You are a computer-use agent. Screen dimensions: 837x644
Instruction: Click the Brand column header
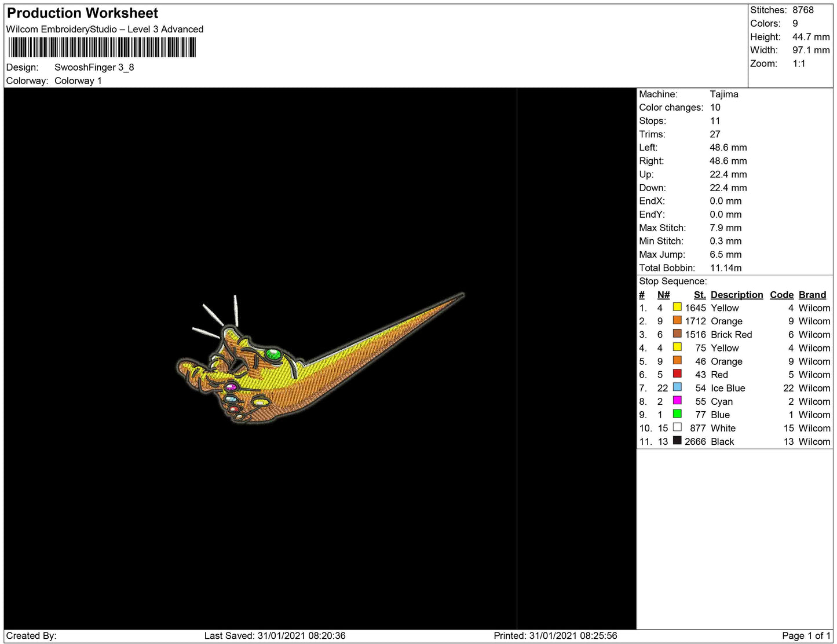pos(812,295)
